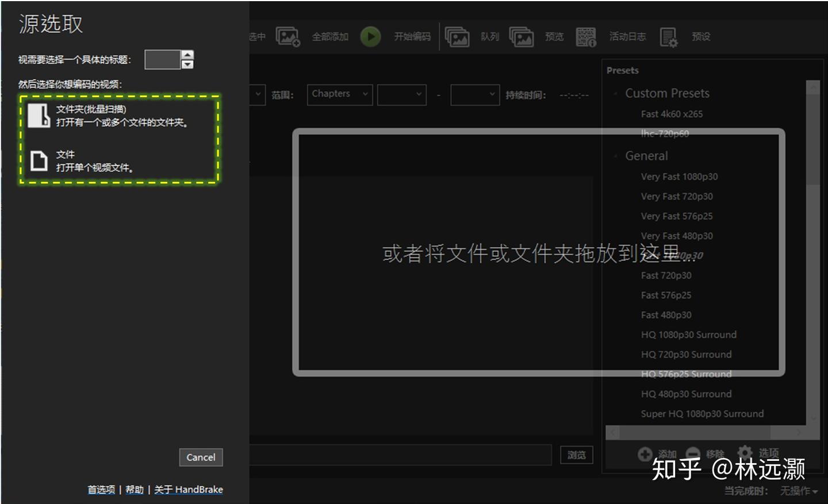Open the 预设 presets toolbar icon
The image size is (828, 504).
[669, 37]
